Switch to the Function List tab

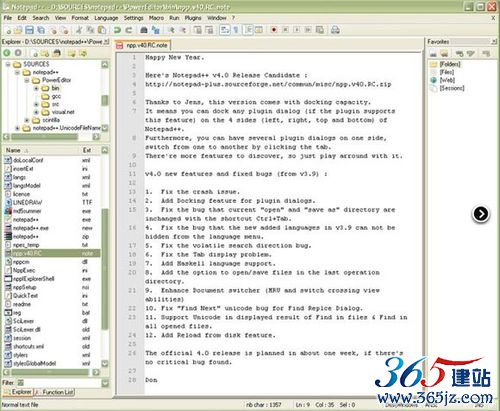tap(55, 392)
